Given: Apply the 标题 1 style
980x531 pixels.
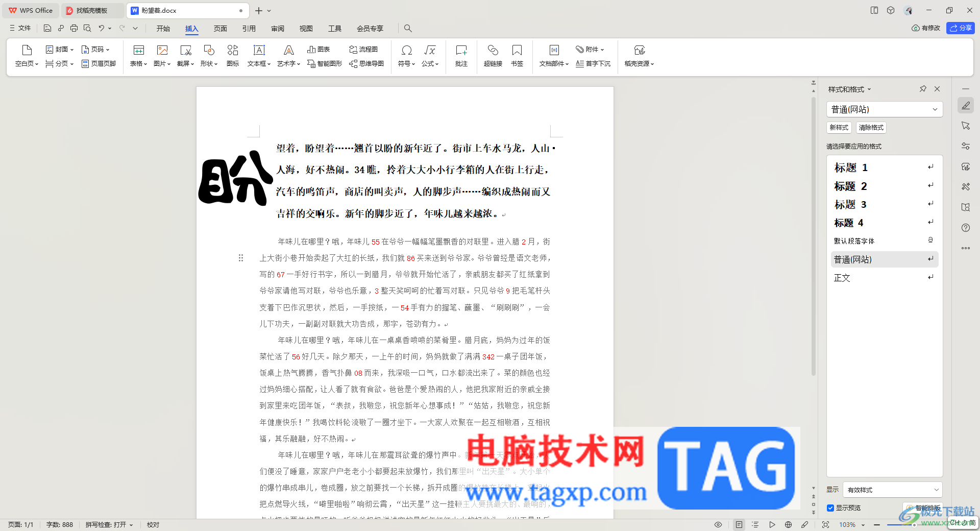Looking at the screenshot, I should [x=885, y=167].
